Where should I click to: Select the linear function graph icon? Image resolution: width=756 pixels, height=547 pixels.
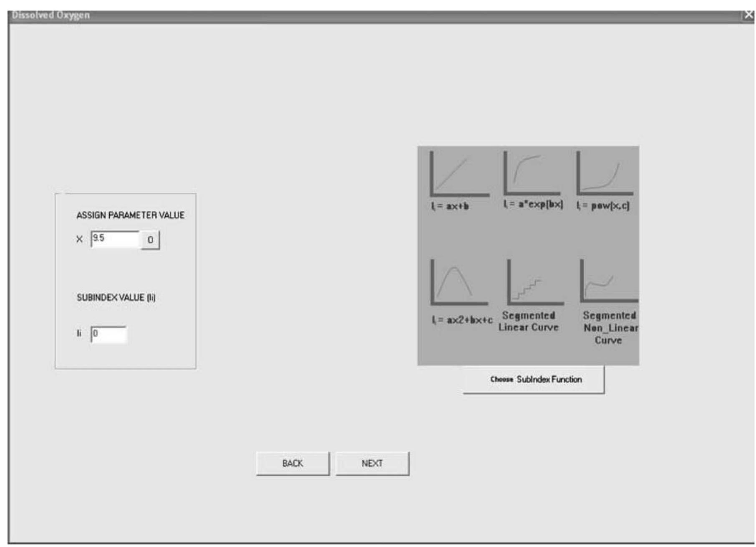(x=459, y=175)
